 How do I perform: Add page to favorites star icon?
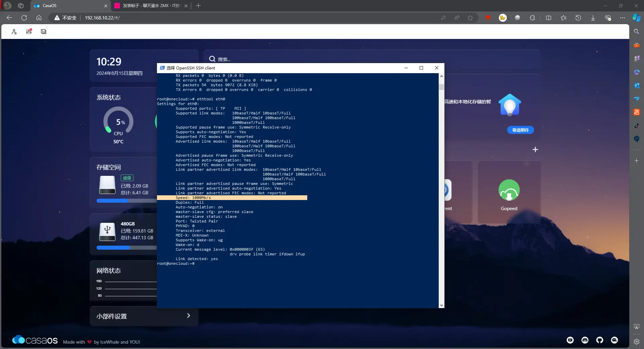[x=470, y=18]
